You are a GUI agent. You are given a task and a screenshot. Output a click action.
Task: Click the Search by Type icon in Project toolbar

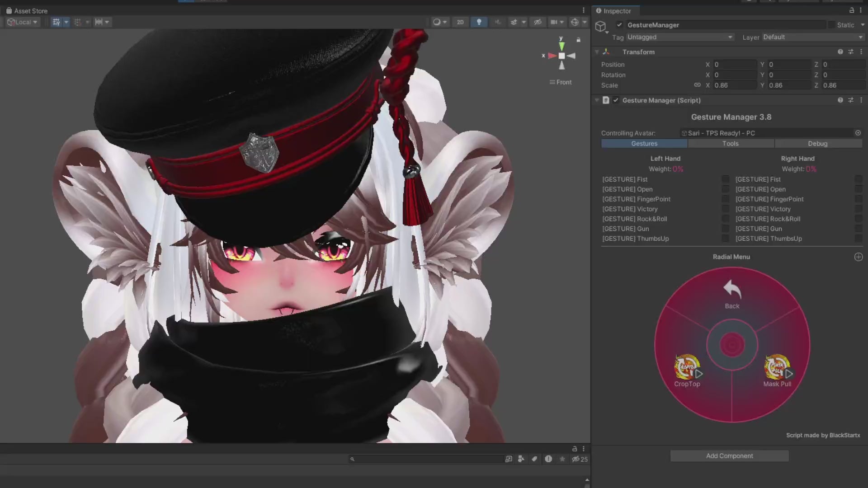521,459
